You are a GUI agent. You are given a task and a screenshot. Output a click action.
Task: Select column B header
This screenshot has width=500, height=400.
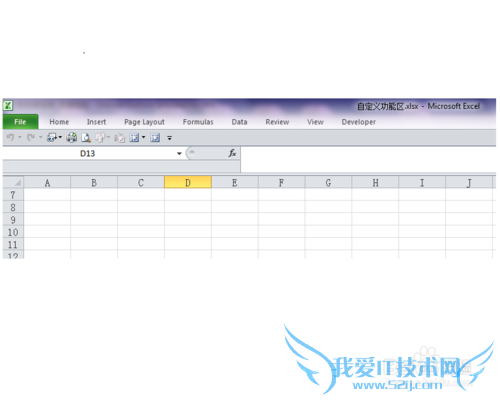pyautogui.click(x=94, y=183)
